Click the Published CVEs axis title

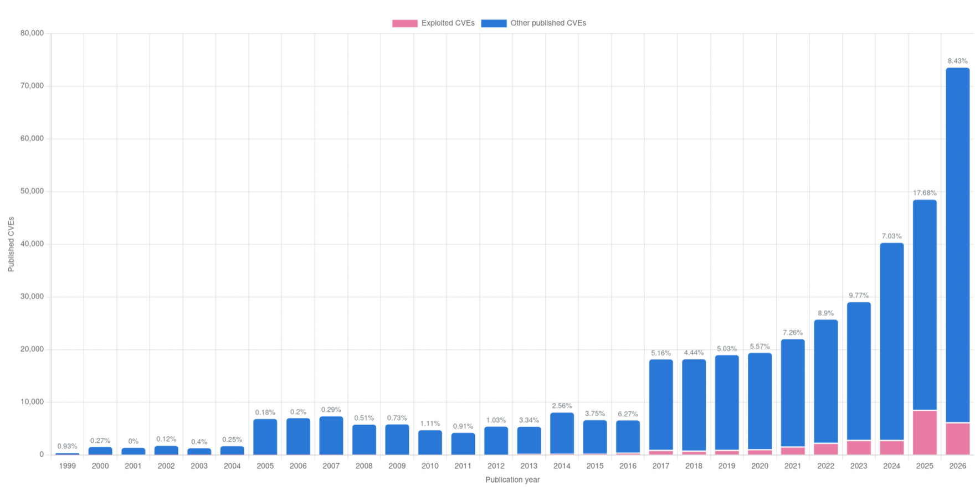[x=11, y=244]
